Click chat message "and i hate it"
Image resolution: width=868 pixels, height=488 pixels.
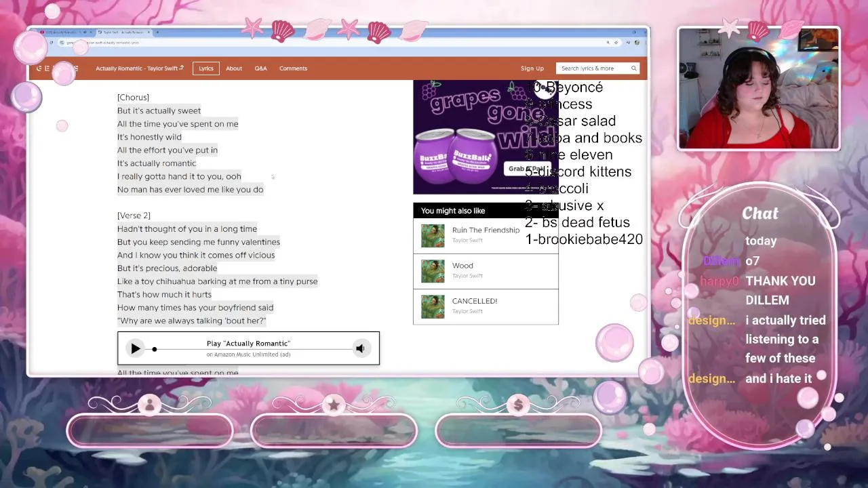778,379
